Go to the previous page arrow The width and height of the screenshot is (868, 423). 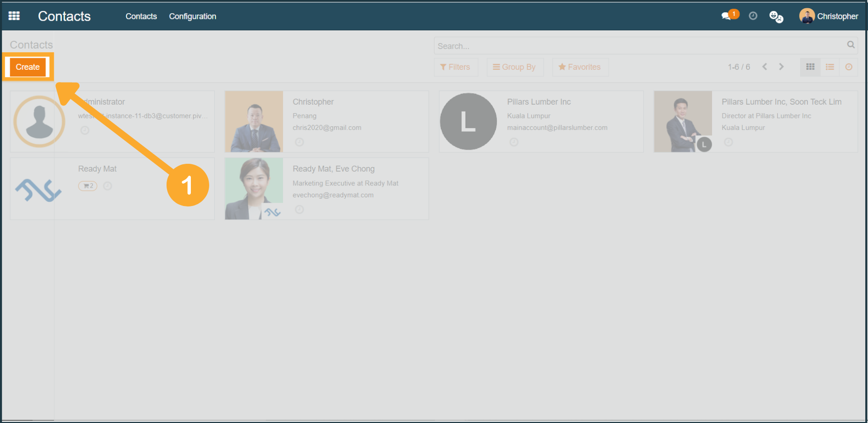pos(765,67)
